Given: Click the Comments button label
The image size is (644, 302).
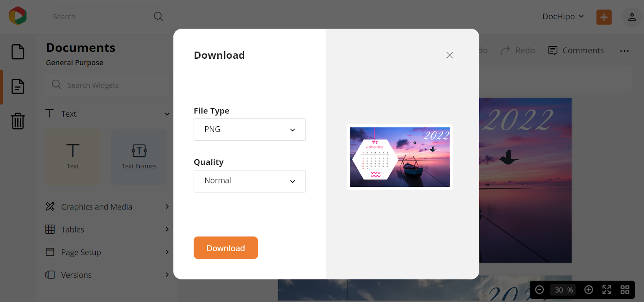Looking at the screenshot, I should (x=583, y=51).
